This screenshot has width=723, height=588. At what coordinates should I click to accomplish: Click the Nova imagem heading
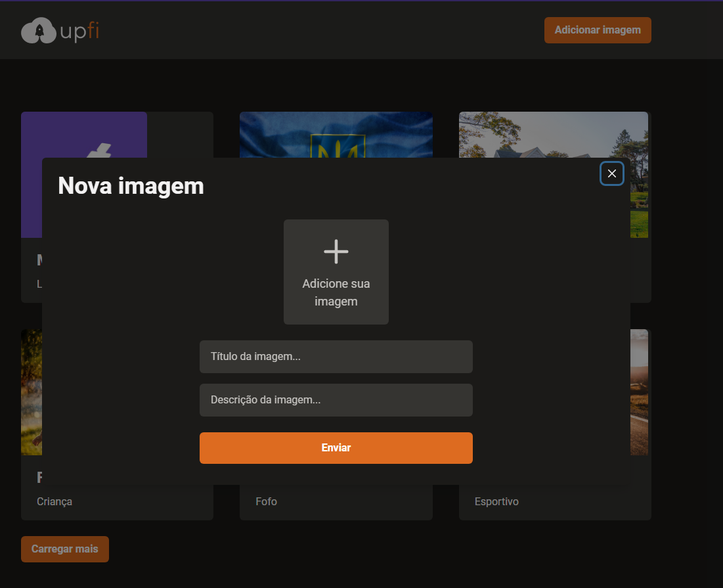point(131,186)
